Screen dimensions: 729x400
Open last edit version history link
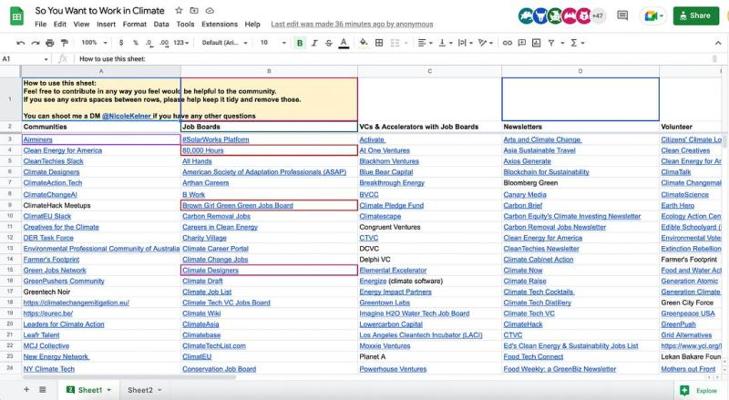click(352, 24)
